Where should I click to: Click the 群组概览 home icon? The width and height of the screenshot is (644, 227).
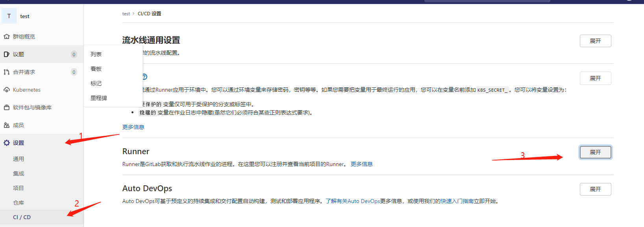7,37
